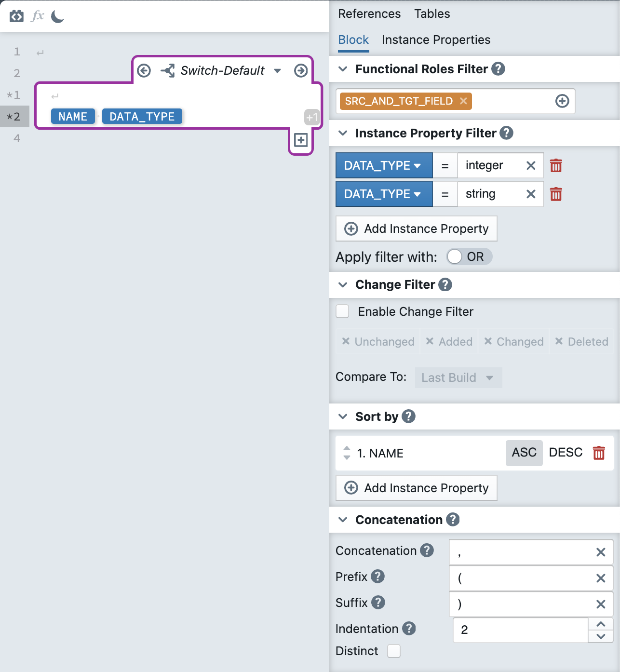Delete the NAME sort entry

(599, 453)
